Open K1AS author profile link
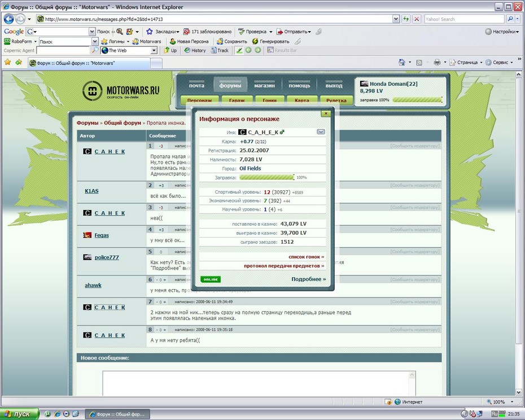 tap(91, 191)
